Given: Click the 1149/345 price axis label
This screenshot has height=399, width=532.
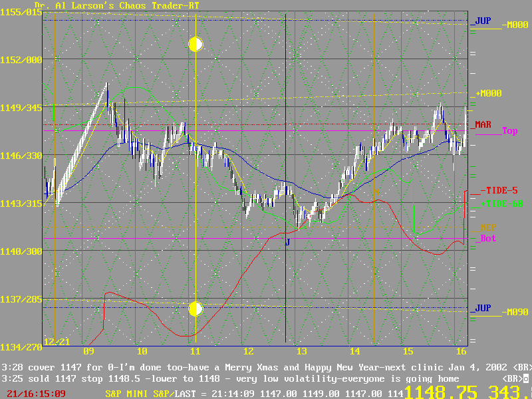Looking at the screenshot, I should tap(21, 107).
